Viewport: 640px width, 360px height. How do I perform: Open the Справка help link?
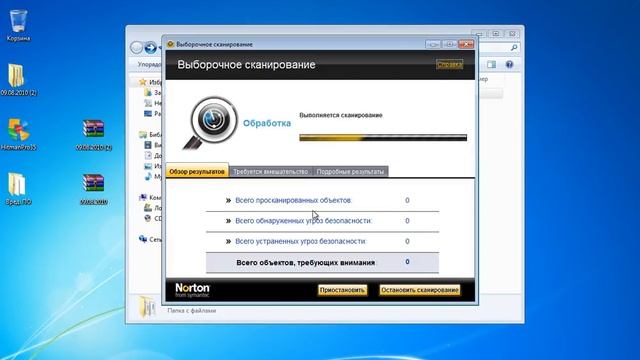(449, 64)
